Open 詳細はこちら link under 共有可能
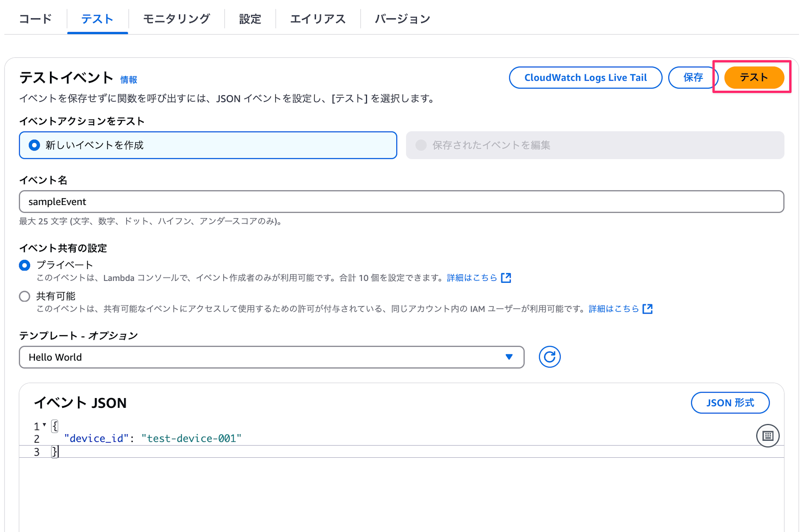 tap(613, 309)
